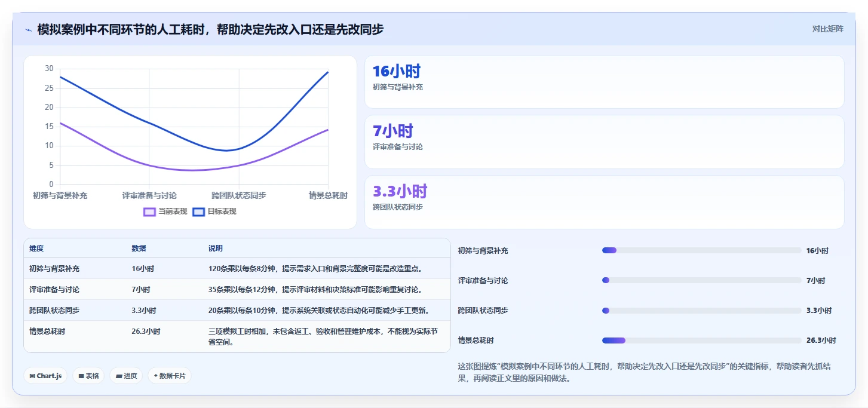The height and width of the screenshot is (408, 868).
Task: Open the 16小时 初筛与背景补充 card
Action: 604,82
